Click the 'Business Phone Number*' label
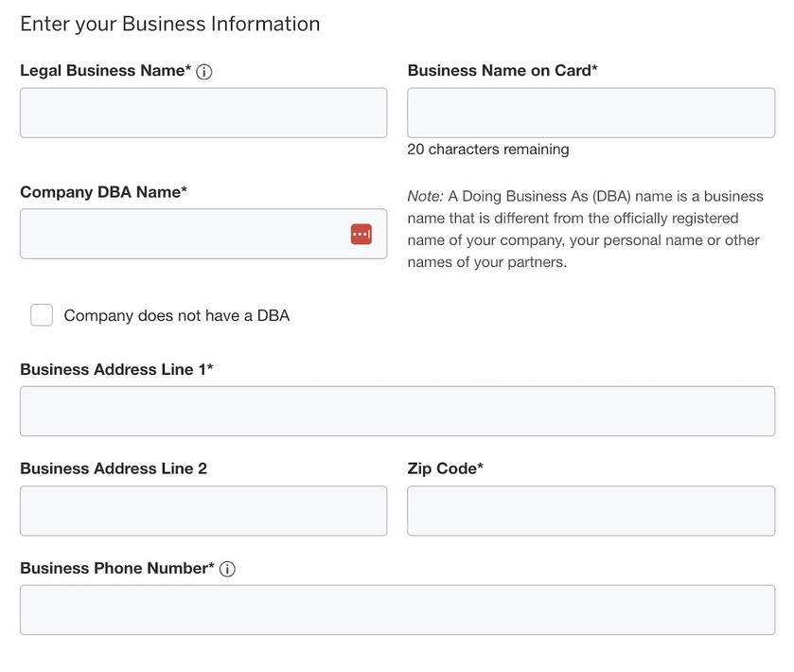Screen dimensions: 794x672 pyautogui.click(x=117, y=568)
